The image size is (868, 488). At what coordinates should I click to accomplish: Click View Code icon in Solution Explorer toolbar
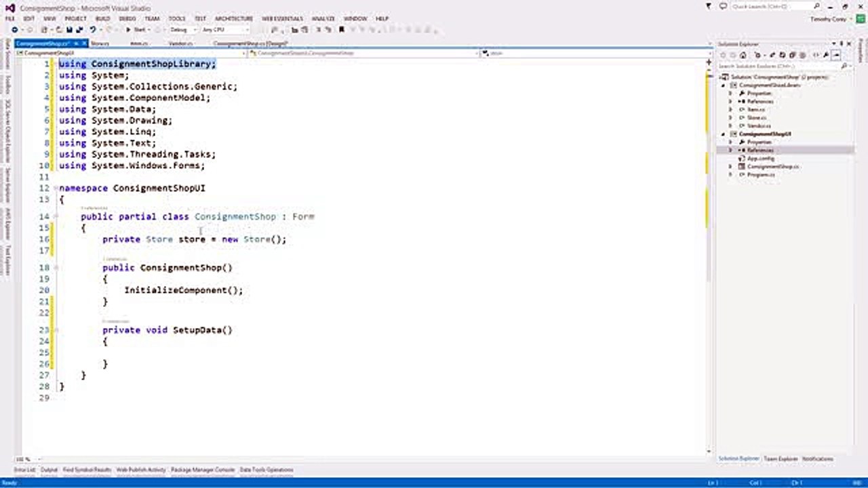[x=816, y=55]
